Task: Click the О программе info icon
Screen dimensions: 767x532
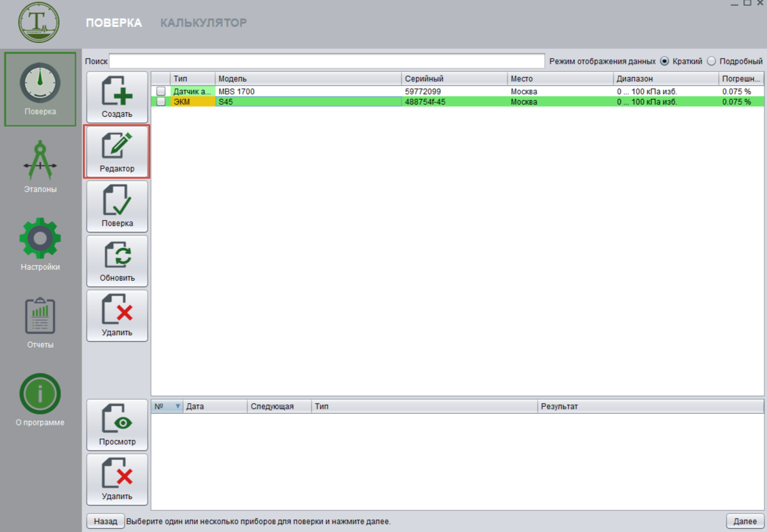Action: click(40, 394)
